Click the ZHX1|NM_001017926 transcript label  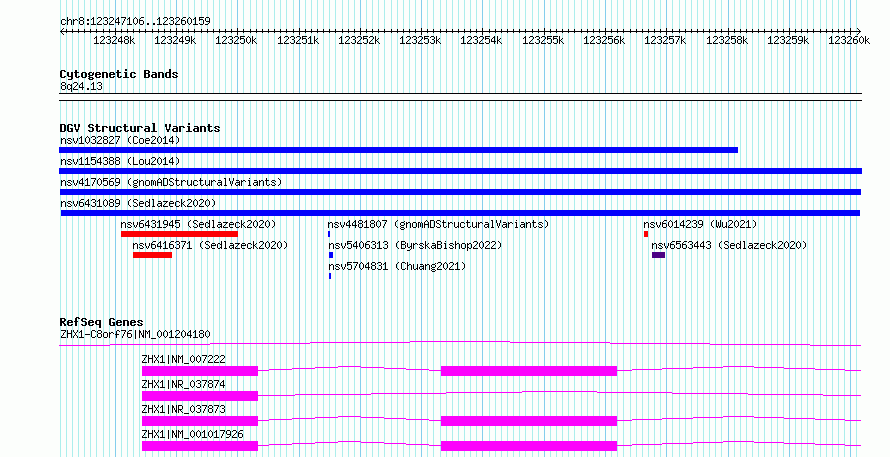coord(192,434)
